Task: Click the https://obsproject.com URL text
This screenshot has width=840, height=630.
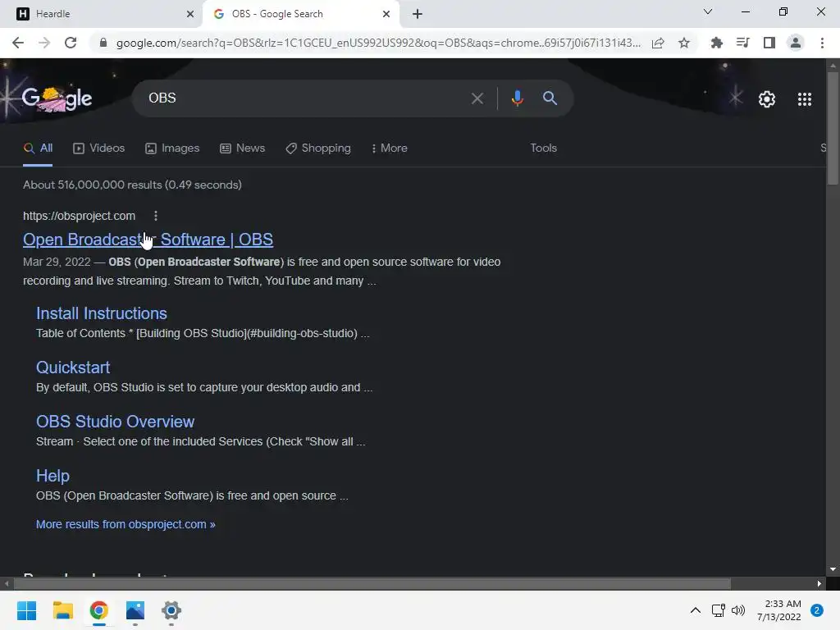Action: click(x=80, y=216)
